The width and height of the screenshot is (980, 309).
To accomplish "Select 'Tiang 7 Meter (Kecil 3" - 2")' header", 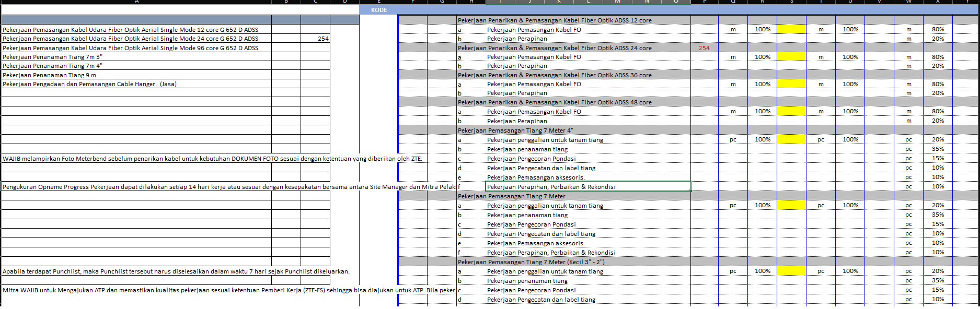I will point(531,262).
